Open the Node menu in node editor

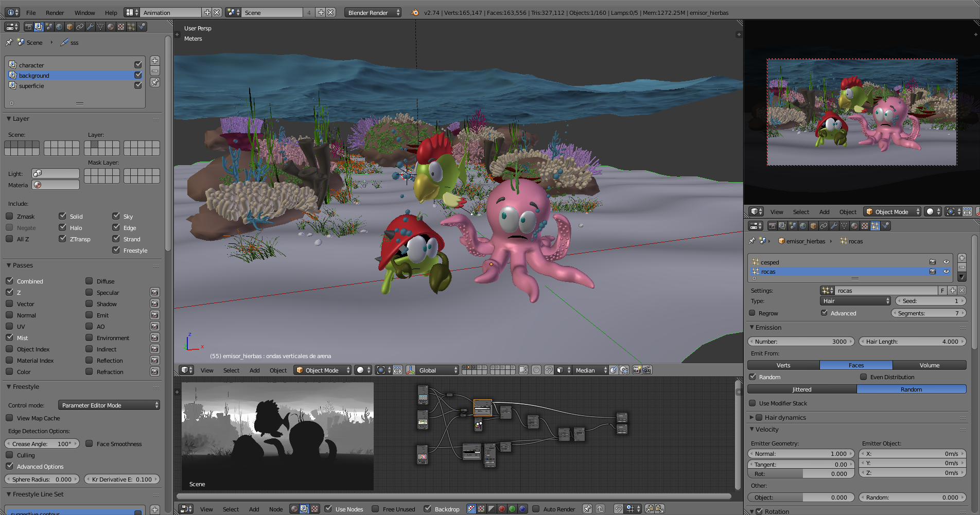pyautogui.click(x=276, y=509)
